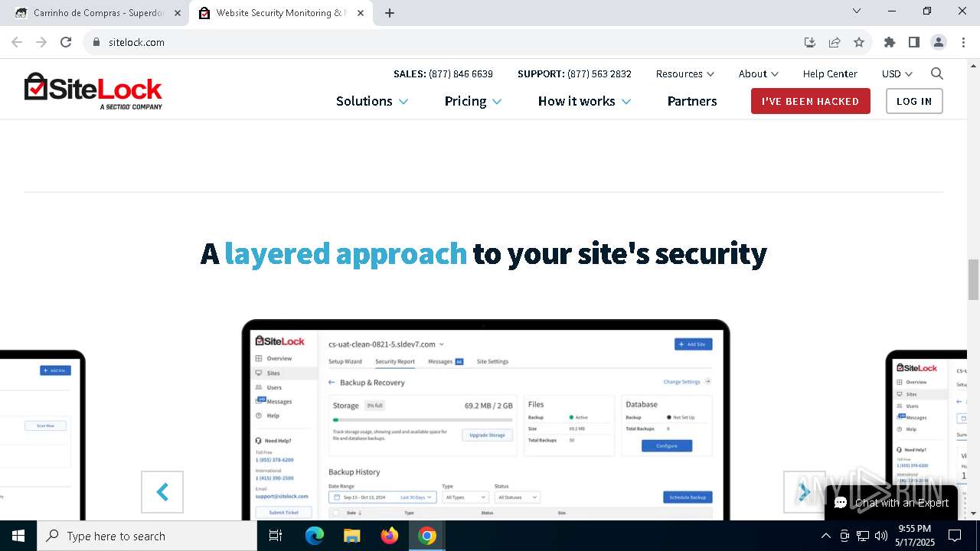Open the taskbar clock and date
The image size is (980, 551).
[x=915, y=536]
